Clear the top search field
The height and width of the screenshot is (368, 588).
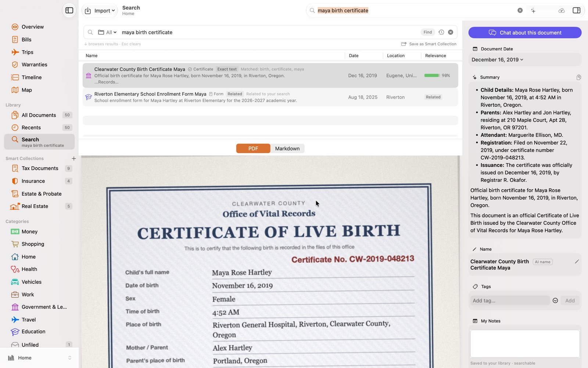coord(520,10)
